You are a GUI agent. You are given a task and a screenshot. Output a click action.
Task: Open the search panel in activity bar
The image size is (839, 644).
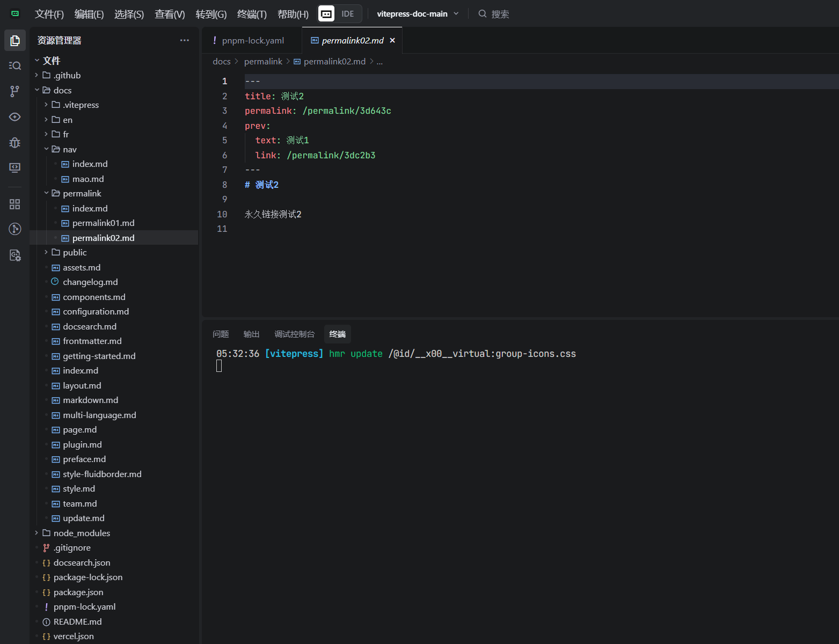click(x=15, y=65)
